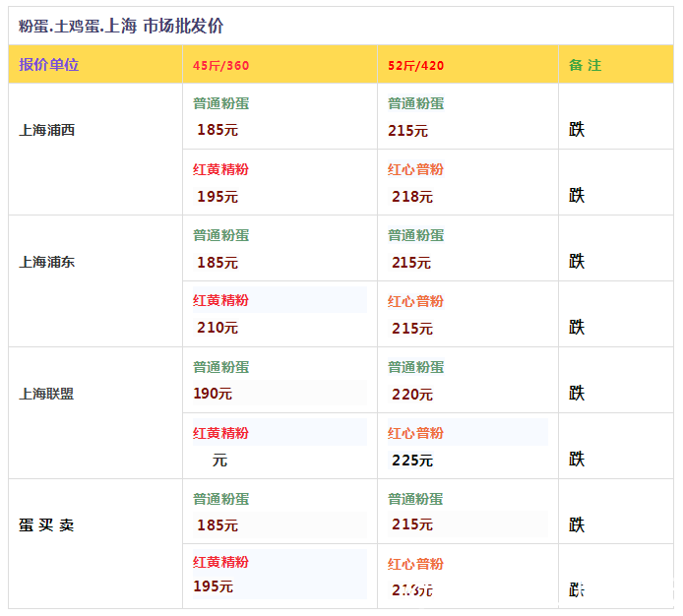This screenshot has height=616, width=683.
Task: Click the 218元 price value
Action: point(411,197)
